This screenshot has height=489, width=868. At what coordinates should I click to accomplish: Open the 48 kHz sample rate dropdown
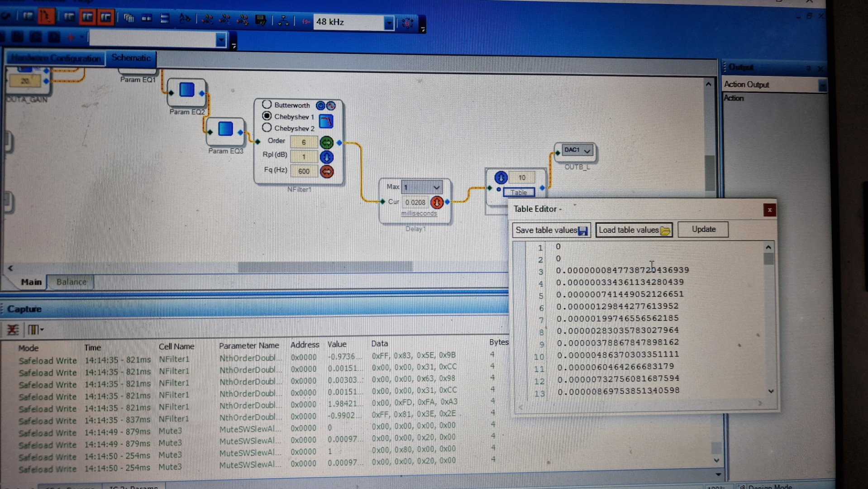pos(388,23)
